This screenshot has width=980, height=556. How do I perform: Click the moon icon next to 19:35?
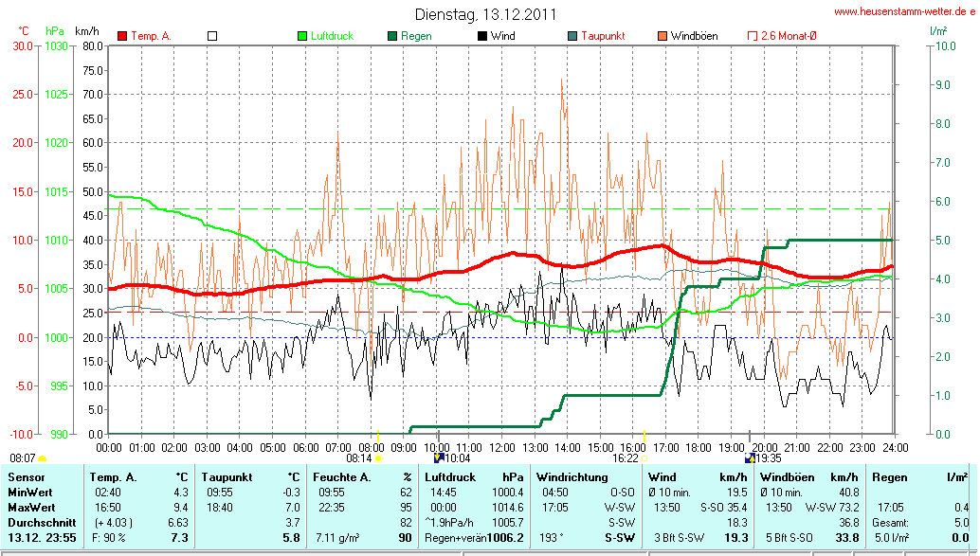click(x=751, y=457)
